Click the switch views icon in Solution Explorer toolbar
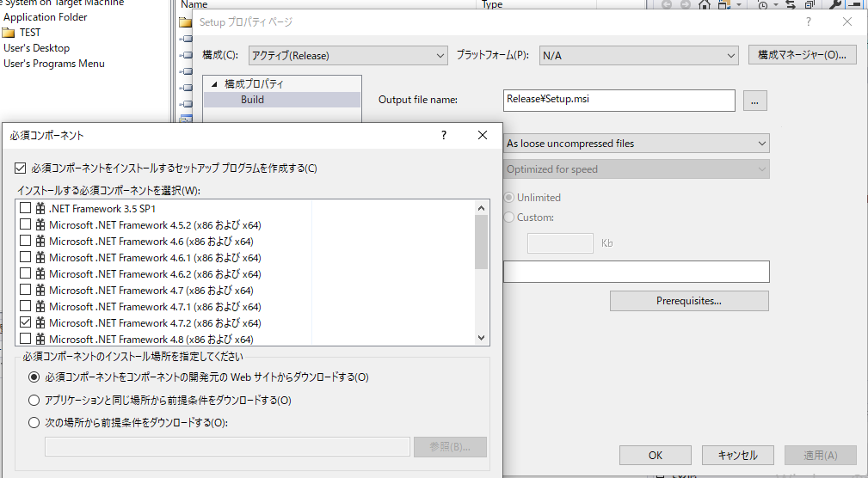 724,4
